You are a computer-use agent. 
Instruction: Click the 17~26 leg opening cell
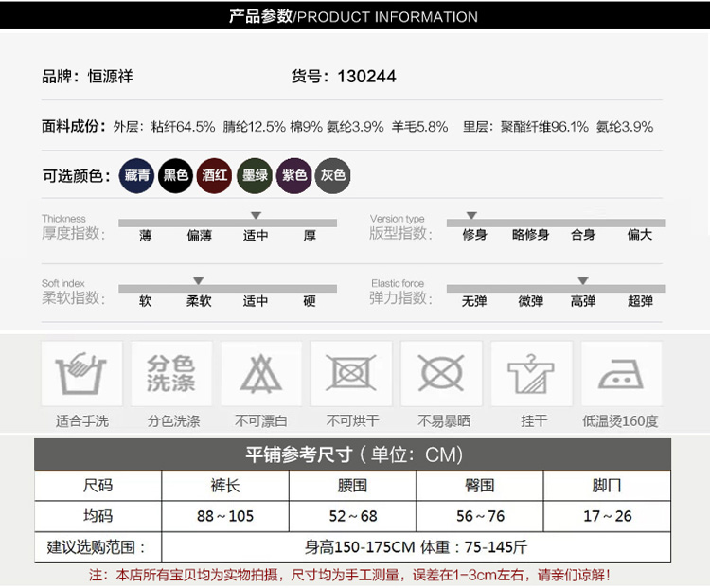pyautogui.click(x=607, y=516)
